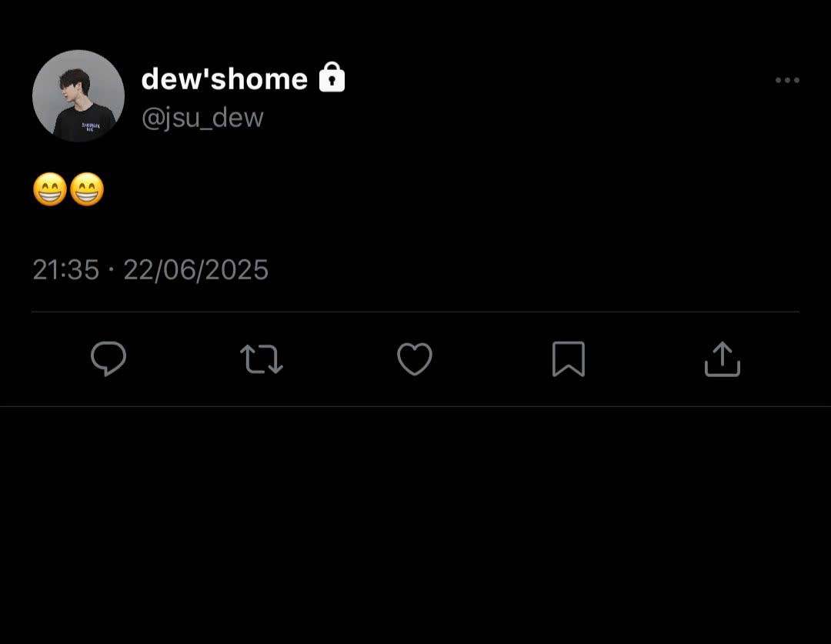Click the heart like icon
The image size is (831, 644).
point(415,359)
